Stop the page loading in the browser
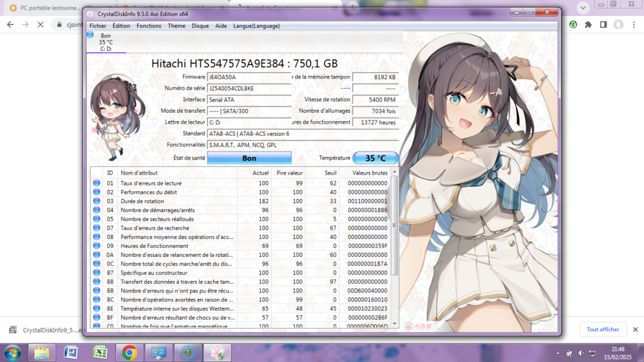 tap(40, 24)
